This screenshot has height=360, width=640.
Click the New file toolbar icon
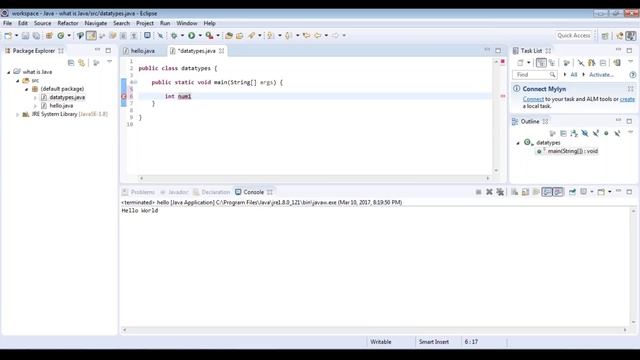[8, 36]
